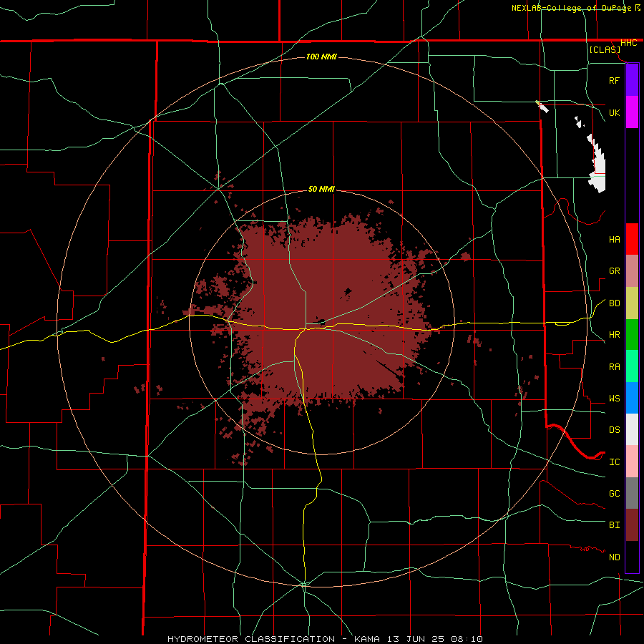The height and width of the screenshot is (644, 644).
Task: Click the UK magenta legend swatch
Action: [632, 112]
